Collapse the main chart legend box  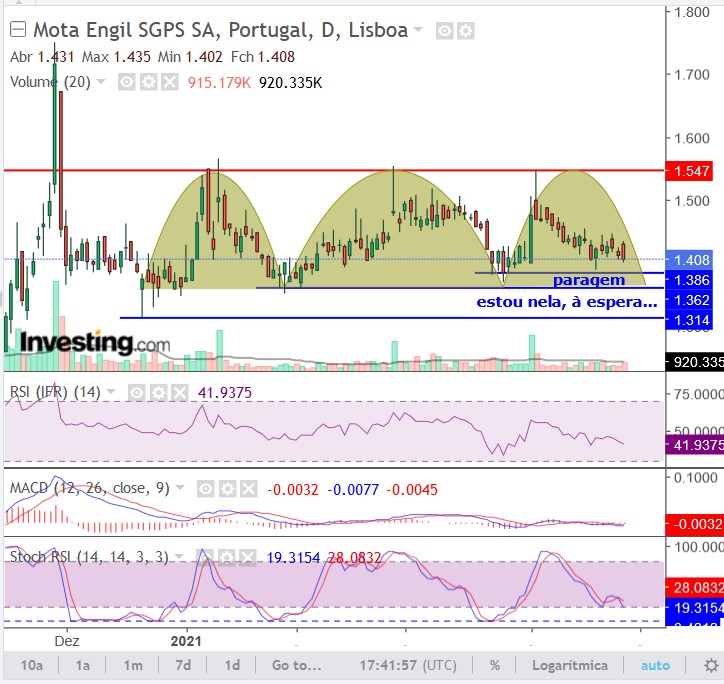(x=18, y=30)
